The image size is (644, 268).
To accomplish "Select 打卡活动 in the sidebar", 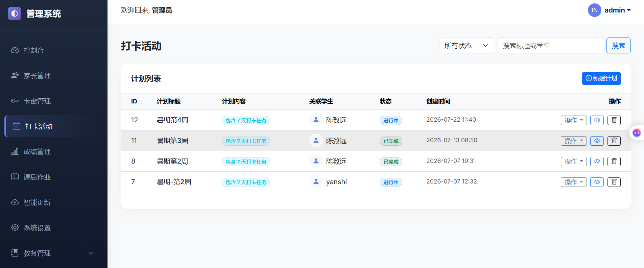I will click(x=54, y=126).
